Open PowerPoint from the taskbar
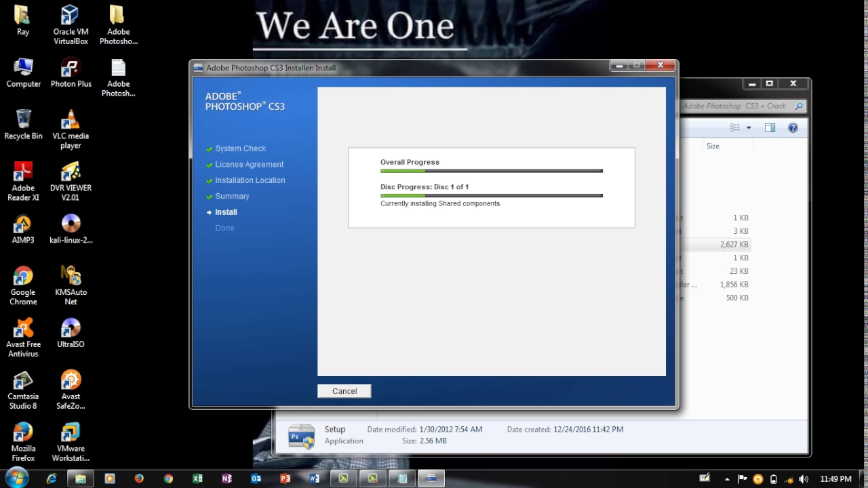This screenshot has height=488, width=868. [285, 479]
